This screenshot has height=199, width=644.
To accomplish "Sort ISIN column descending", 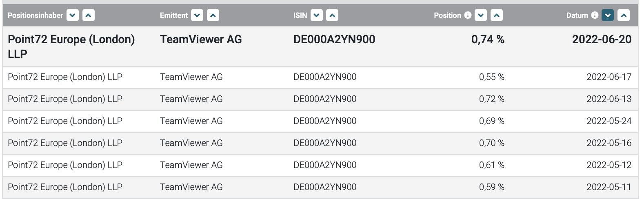I will (x=317, y=15).
